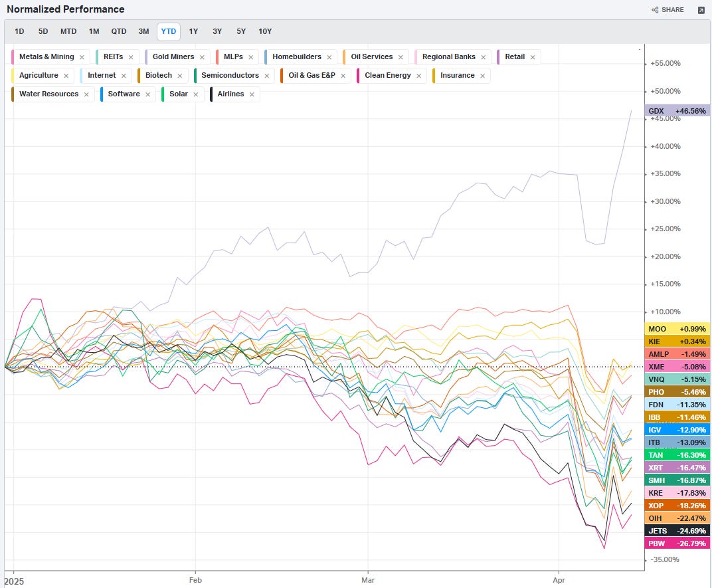Remove Homebuilders chip using x
The image size is (712, 588).
(x=329, y=57)
